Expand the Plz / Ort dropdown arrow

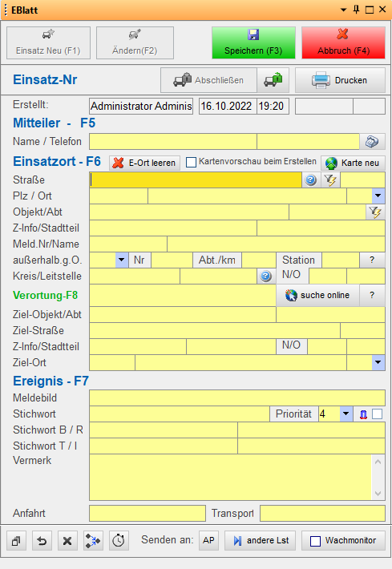(378, 196)
